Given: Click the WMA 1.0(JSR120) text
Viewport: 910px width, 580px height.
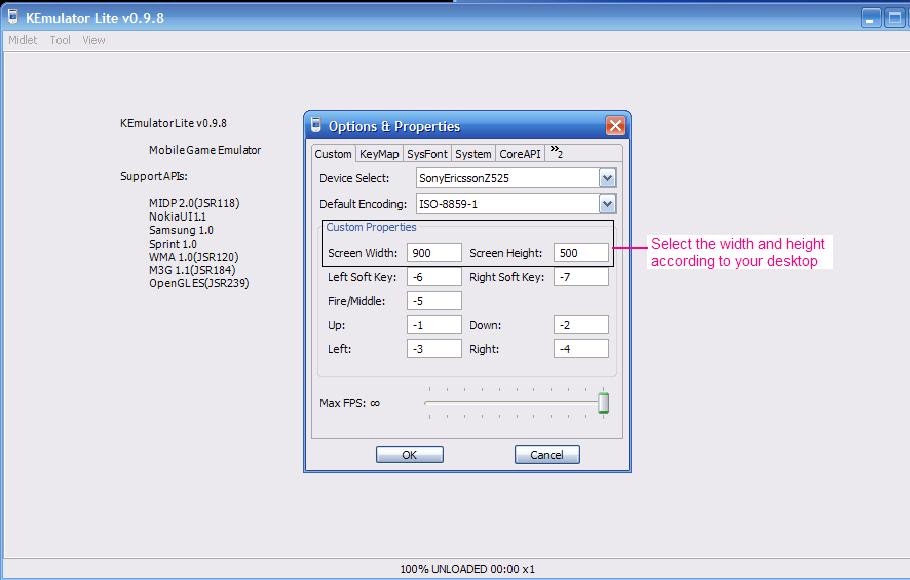Looking at the screenshot, I should pyautogui.click(x=193, y=257).
